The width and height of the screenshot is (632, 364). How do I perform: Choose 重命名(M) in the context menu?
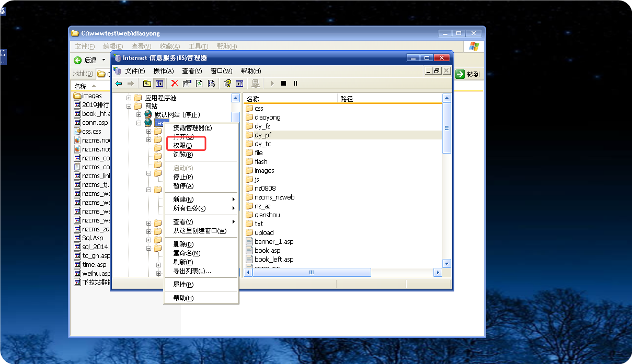coord(201,253)
